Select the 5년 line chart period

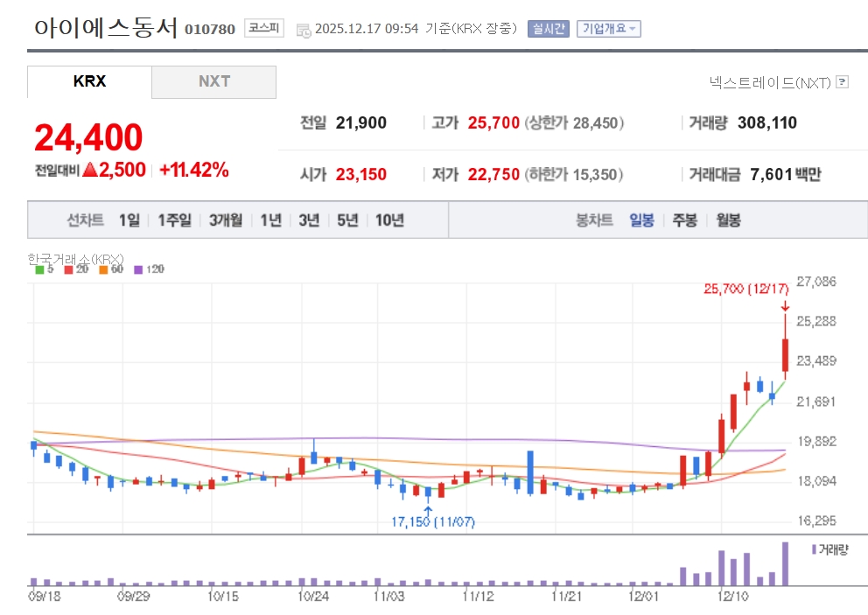[x=347, y=220]
